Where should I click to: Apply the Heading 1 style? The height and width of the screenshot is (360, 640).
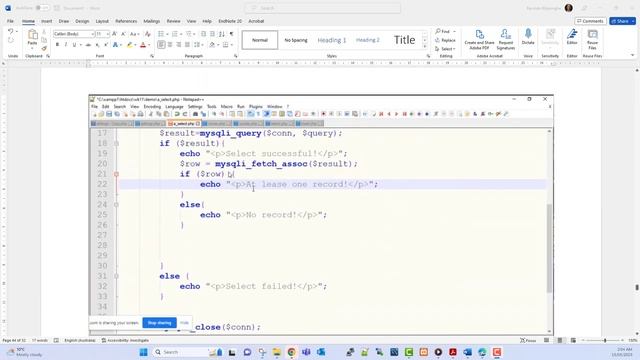point(331,40)
